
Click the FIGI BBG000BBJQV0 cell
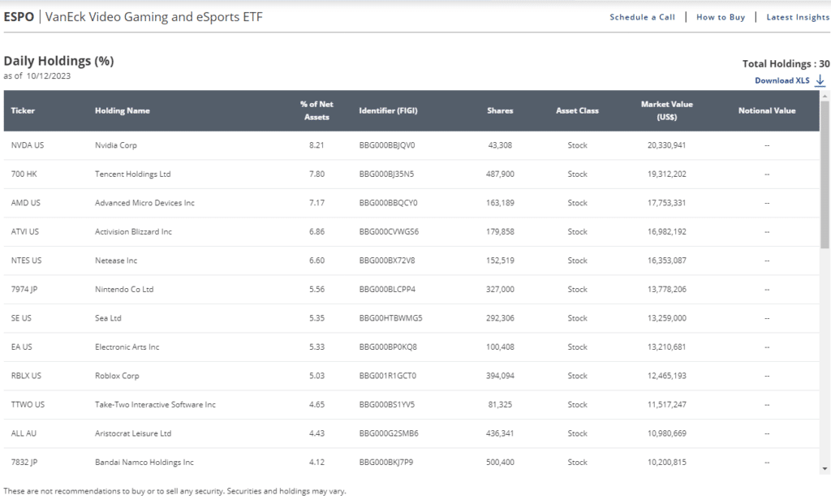coord(387,145)
